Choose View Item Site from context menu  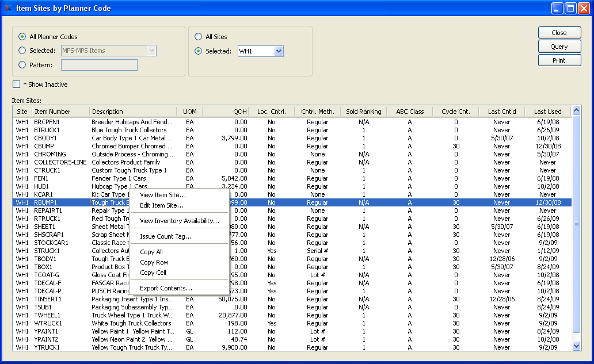162,195
